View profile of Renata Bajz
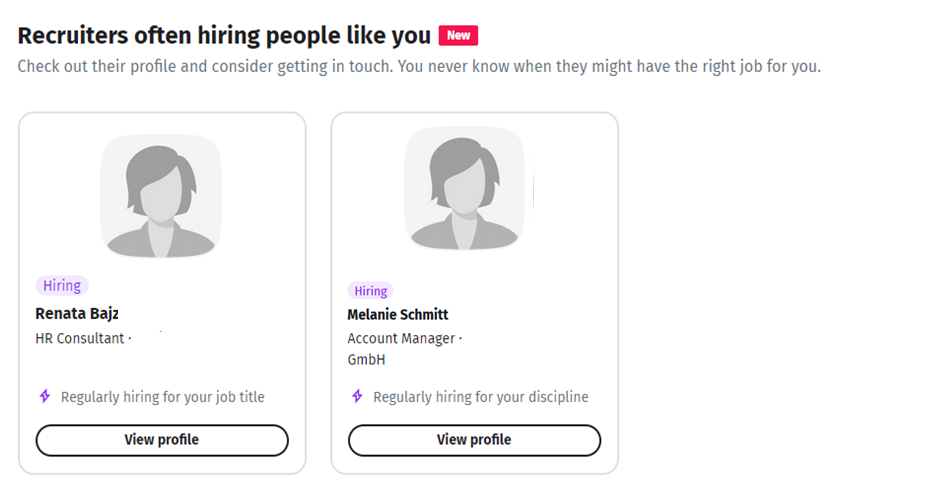The image size is (940, 480). click(x=162, y=440)
